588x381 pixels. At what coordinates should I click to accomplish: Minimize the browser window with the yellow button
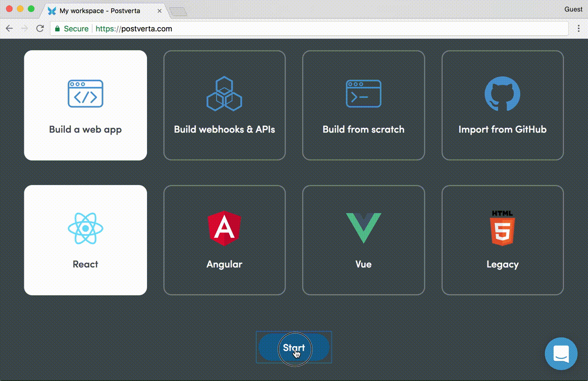click(x=20, y=9)
